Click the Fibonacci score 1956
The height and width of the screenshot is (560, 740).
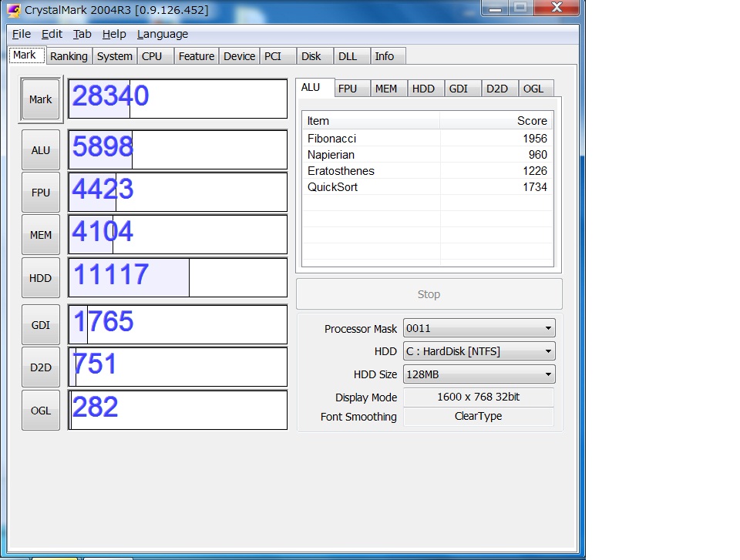coord(535,139)
